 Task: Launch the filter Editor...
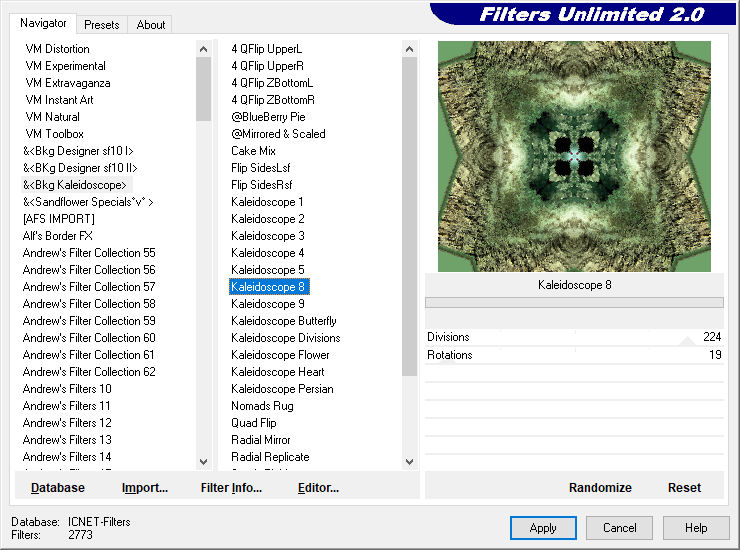318,487
